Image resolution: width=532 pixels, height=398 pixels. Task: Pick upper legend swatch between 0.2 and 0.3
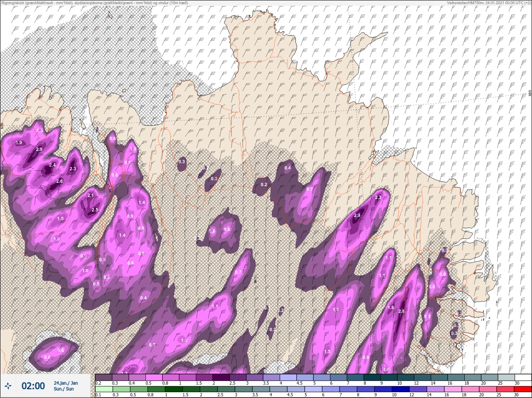click(x=104, y=377)
